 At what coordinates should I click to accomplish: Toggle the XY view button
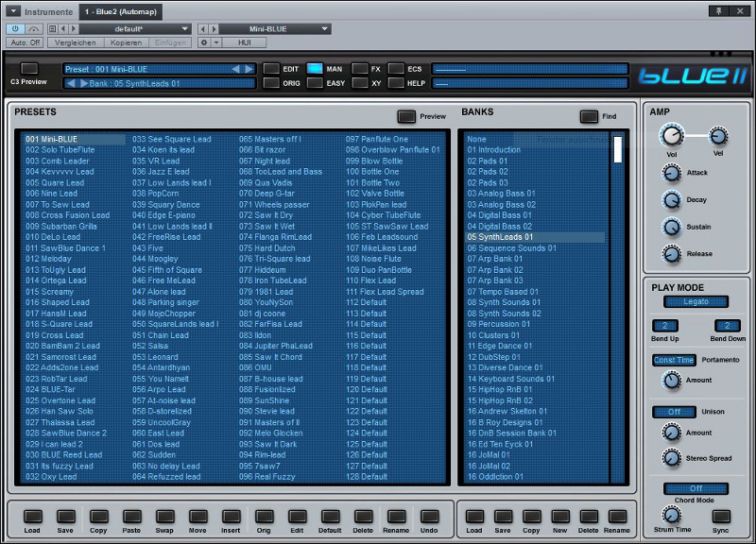(x=360, y=83)
